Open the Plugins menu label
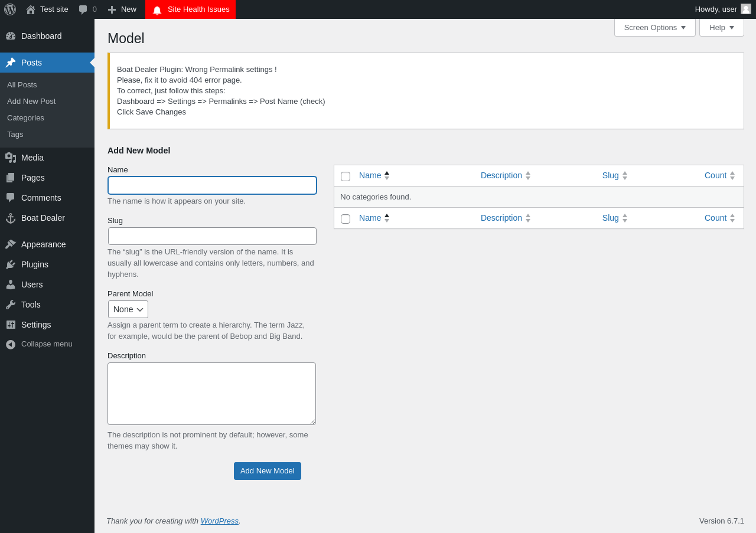 pos(35,264)
